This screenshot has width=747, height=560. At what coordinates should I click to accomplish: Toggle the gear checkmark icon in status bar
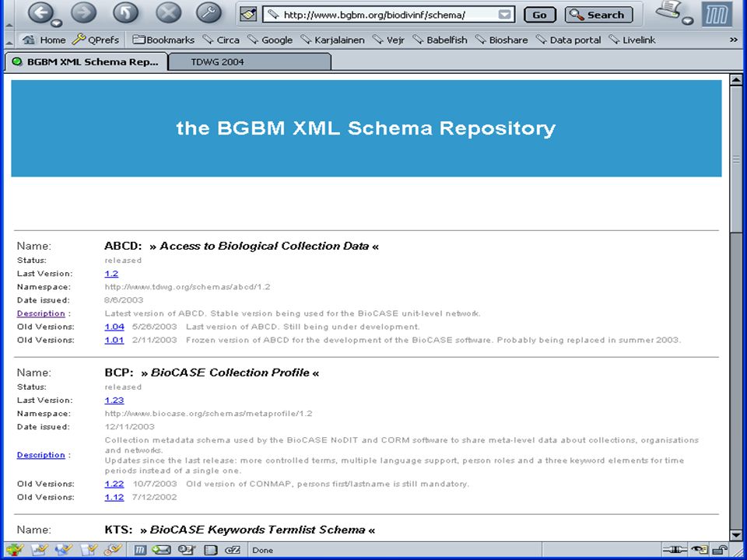112,550
